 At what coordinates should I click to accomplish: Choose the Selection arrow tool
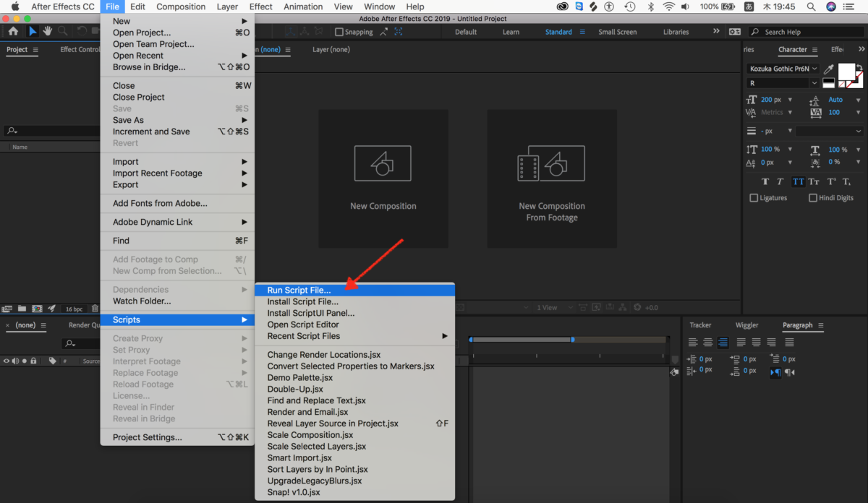click(33, 31)
